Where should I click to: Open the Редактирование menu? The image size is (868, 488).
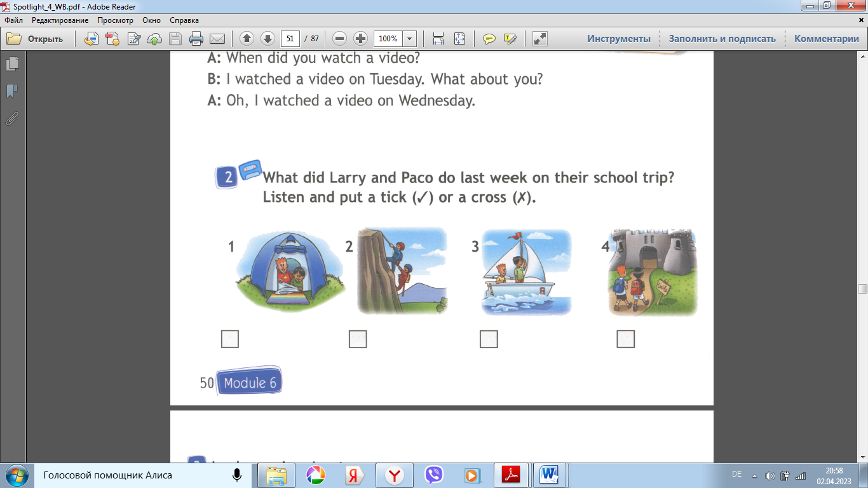click(60, 20)
